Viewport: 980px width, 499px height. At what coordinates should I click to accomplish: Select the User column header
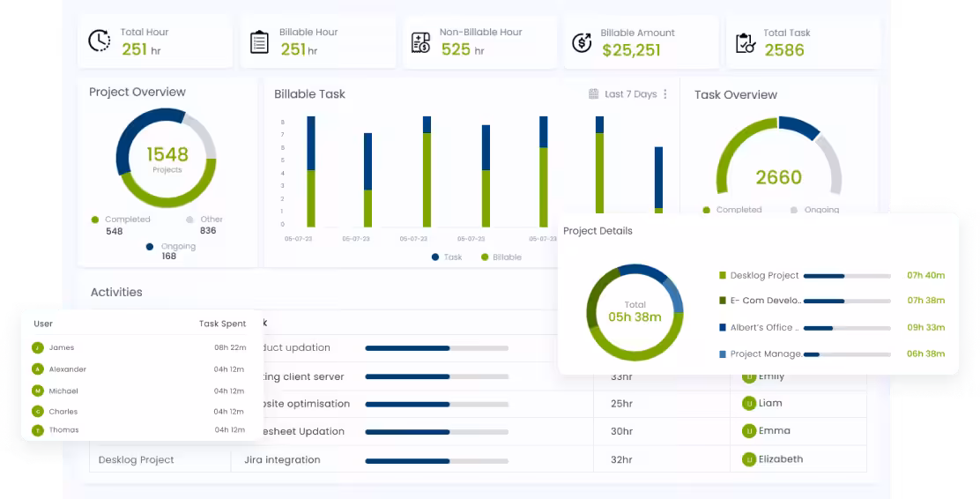pyautogui.click(x=43, y=324)
